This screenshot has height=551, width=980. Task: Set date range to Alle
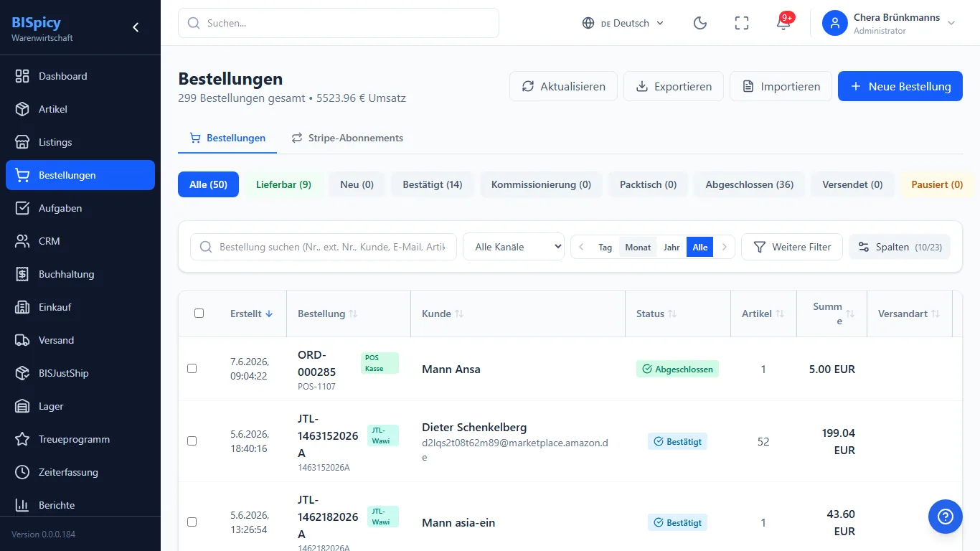click(700, 247)
